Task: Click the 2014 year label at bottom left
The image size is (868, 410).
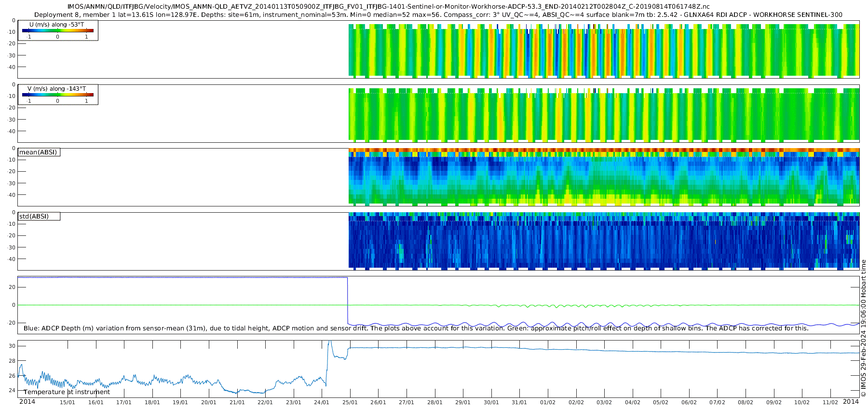Action: [27, 402]
